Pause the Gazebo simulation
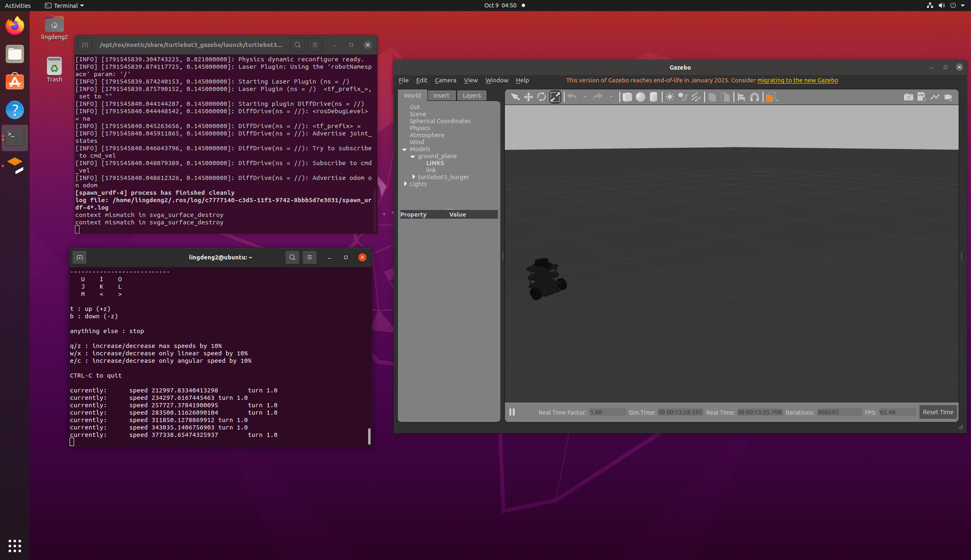The width and height of the screenshot is (971, 560). pyautogui.click(x=512, y=412)
